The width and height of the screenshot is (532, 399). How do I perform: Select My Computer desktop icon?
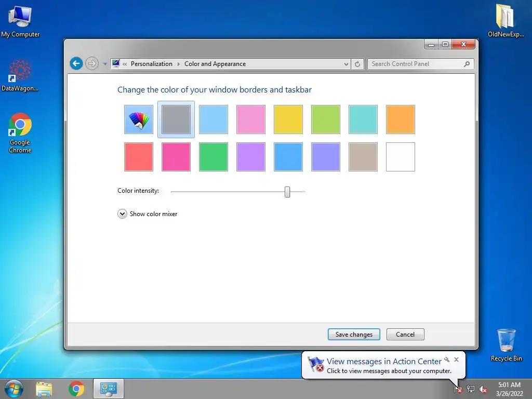(x=20, y=21)
